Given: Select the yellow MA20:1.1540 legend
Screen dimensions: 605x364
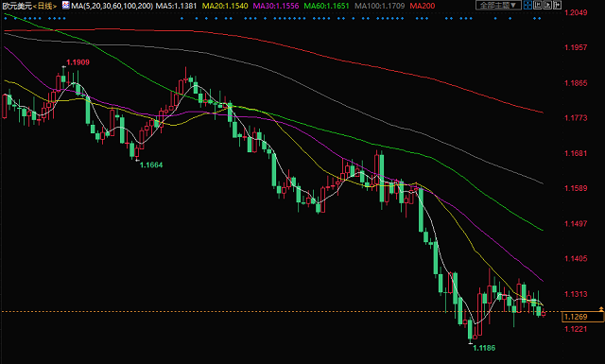Looking at the screenshot, I should tap(225, 6).
